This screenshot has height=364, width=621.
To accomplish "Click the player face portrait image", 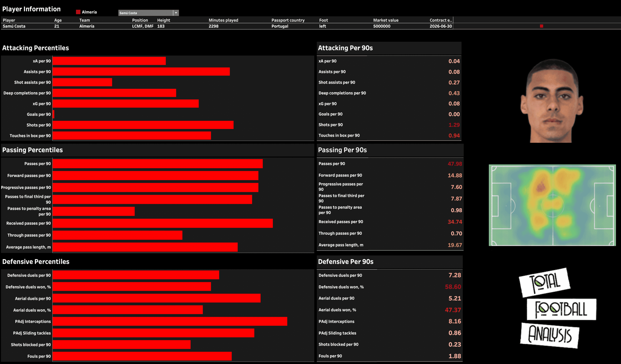I will (x=552, y=101).
